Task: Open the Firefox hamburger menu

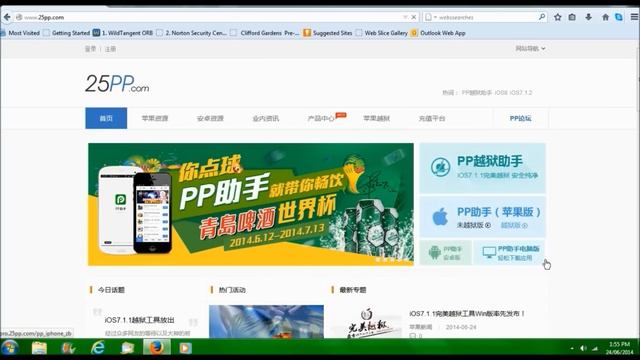Action: [x=634, y=17]
